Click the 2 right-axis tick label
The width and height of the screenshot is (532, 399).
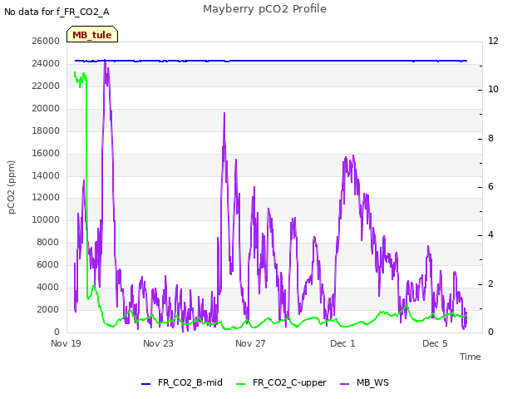pos(491,284)
